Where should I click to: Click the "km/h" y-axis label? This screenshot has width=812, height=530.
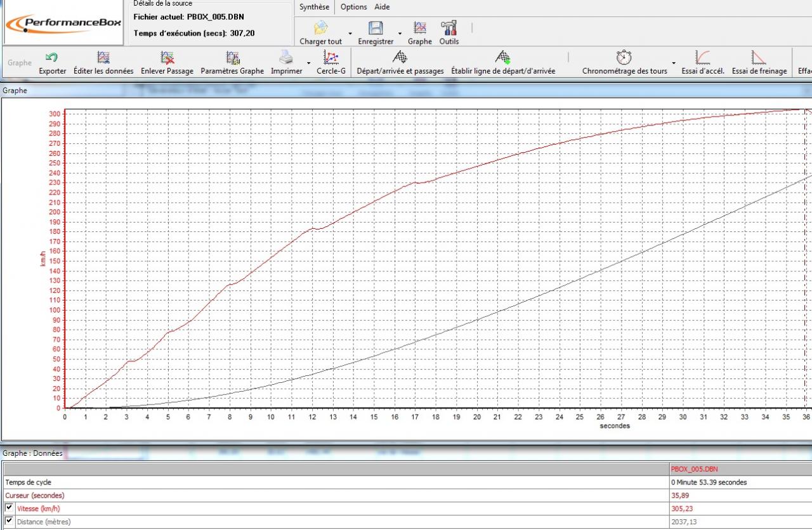pyautogui.click(x=43, y=258)
